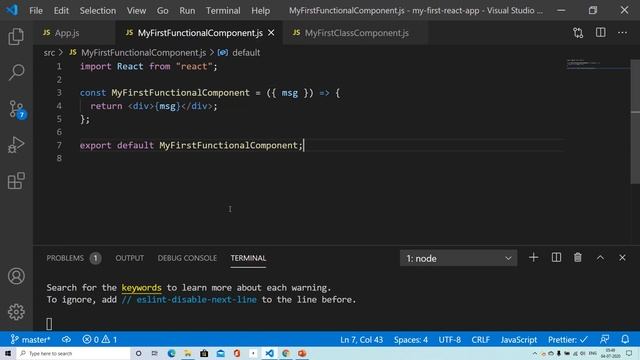Change indentation via Spaces: 4
640x360 pixels.
tap(411, 339)
